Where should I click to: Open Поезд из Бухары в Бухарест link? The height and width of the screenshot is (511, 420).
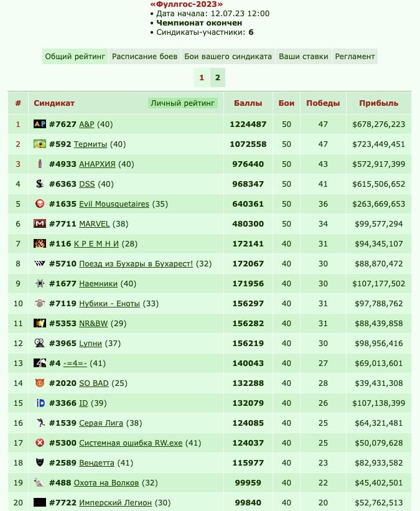[x=136, y=264]
